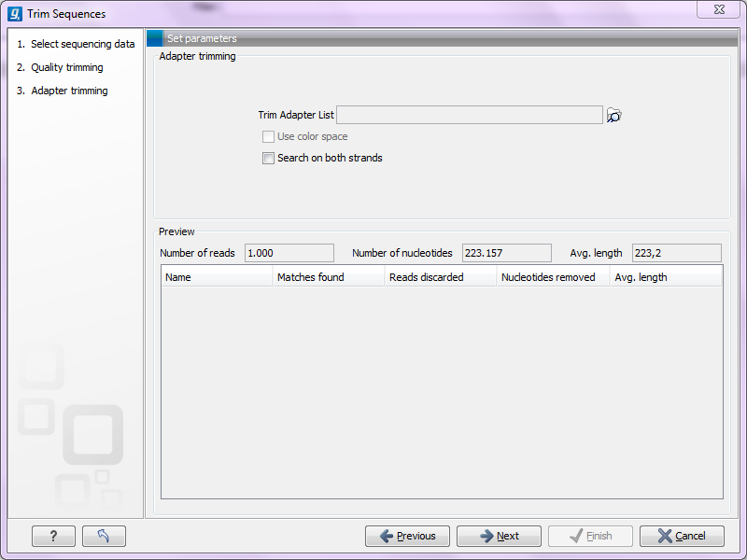Click the Preview group label
Viewport: 747px width, 560px height.
tap(176, 231)
